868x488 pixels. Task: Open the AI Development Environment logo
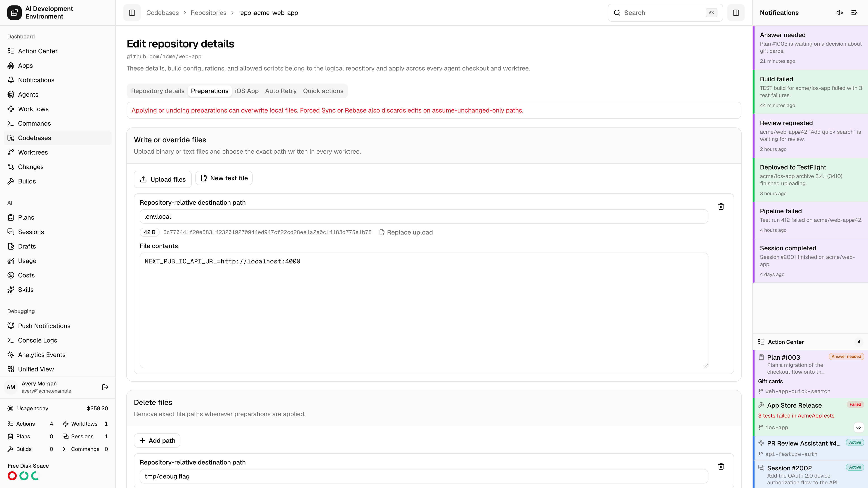[x=14, y=12]
